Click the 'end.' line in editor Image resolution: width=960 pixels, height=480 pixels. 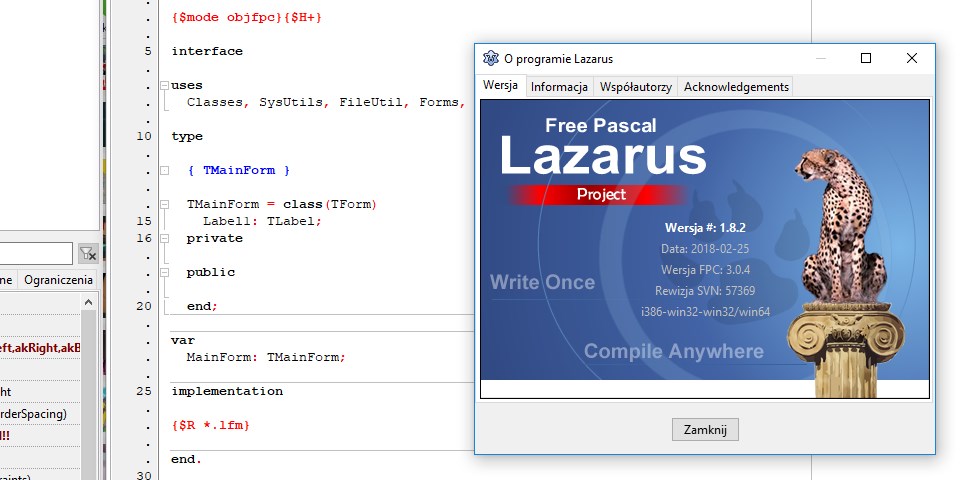[187, 459]
